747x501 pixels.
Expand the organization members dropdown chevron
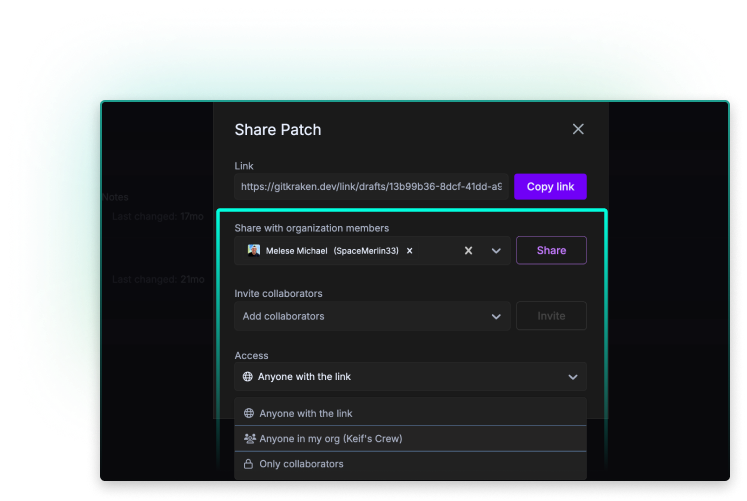click(496, 251)
